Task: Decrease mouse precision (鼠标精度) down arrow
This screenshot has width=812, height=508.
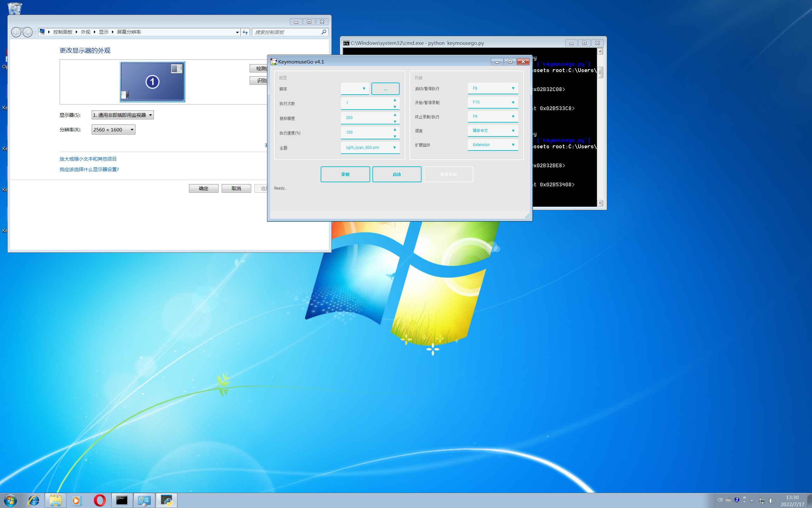Action: [395, 122]
